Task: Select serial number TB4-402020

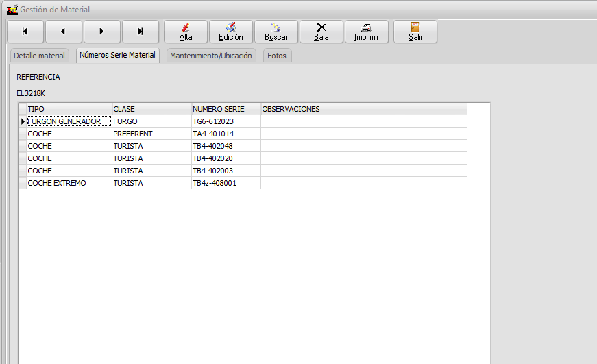Action: tap(226, 158)
